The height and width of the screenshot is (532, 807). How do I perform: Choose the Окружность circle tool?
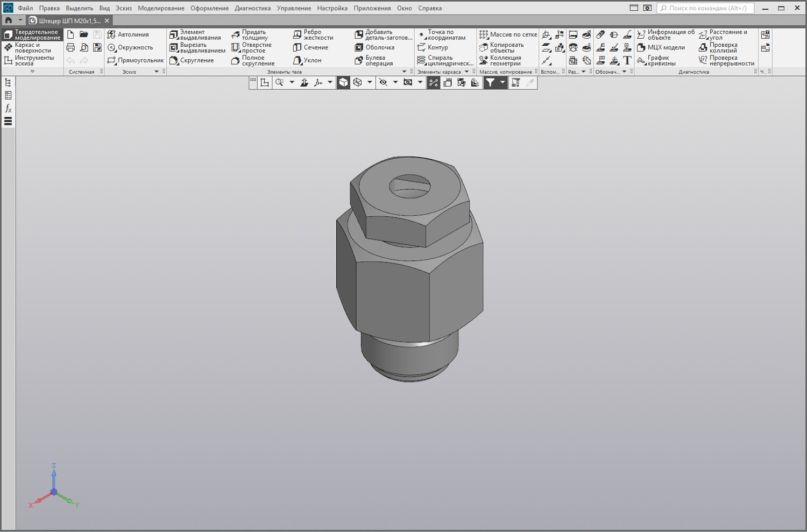(x=130, y=47)
